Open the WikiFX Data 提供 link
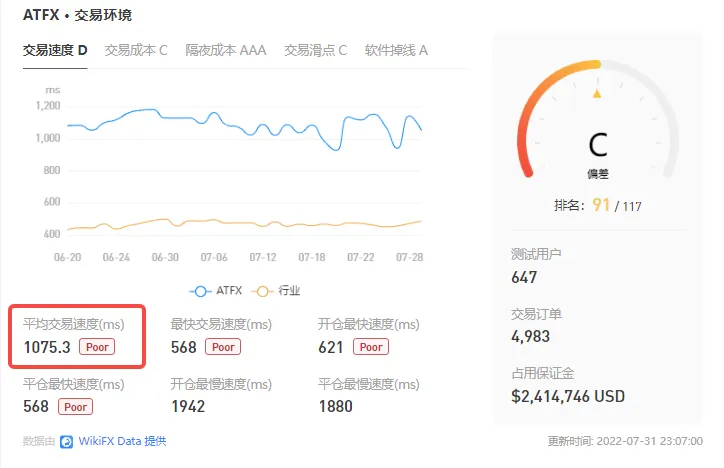Image resolution: width=724 pixels, height=468 pixels. click(122, 441)
